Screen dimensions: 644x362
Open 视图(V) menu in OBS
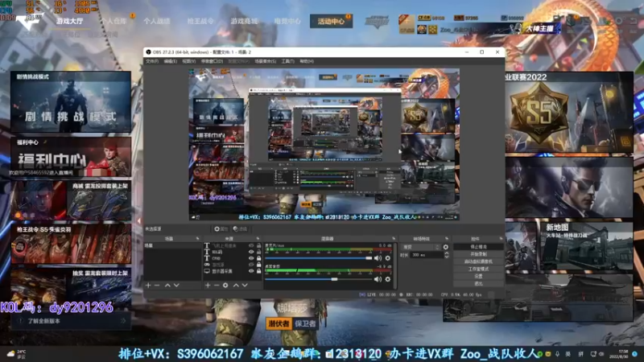click(189, 61)
